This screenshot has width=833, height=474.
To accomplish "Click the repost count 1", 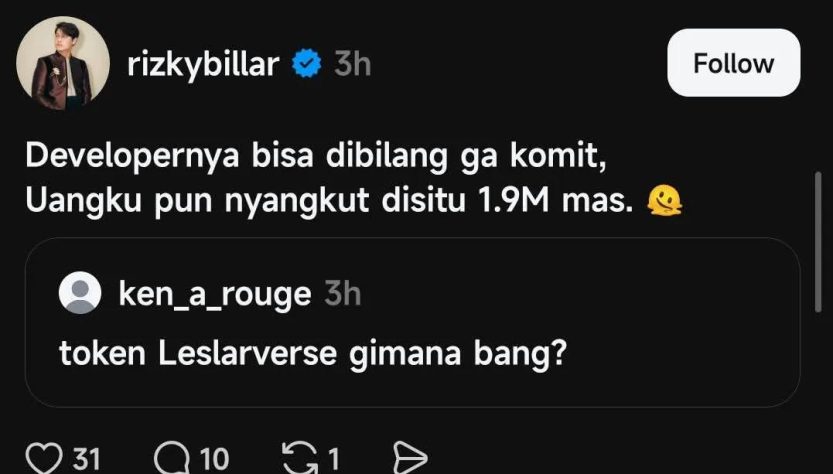I will coord(333,459).
